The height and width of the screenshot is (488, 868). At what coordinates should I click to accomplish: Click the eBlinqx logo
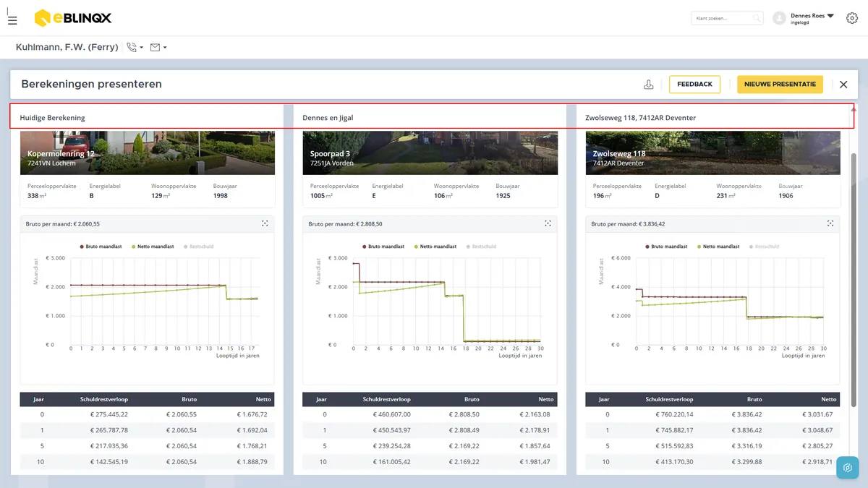point(73,18)
